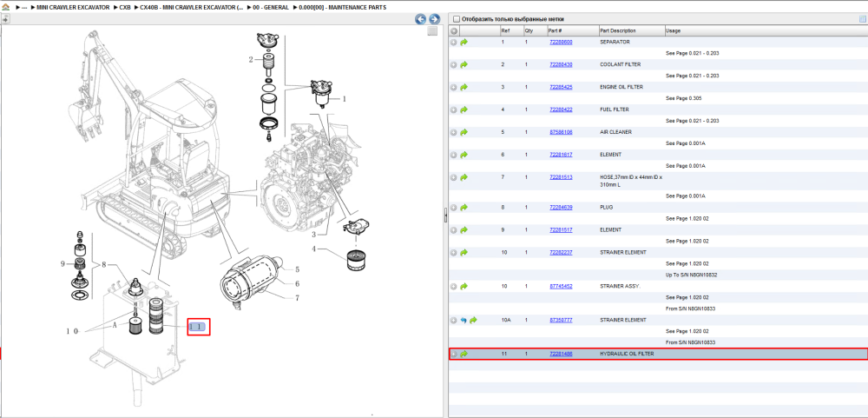
Task: Open part number link 72280430
Action: pyautogui.click(x=561, y=65)
